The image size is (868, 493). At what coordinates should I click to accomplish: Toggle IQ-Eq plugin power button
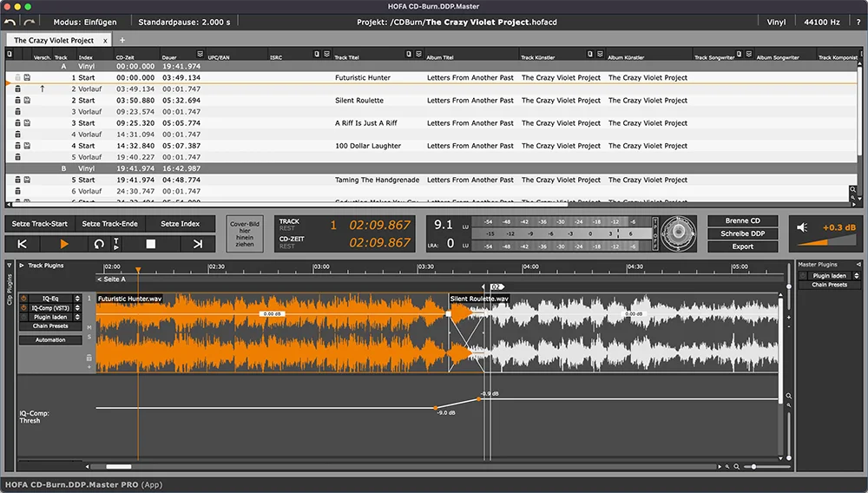pyautogui.click(x=23, y=299)
